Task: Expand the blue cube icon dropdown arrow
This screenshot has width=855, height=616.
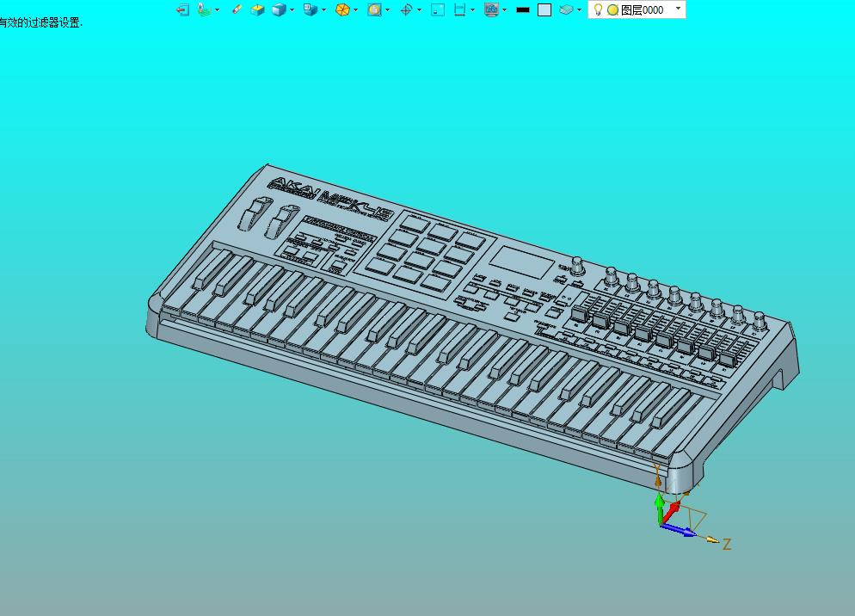Action: [x=292, y=9]
